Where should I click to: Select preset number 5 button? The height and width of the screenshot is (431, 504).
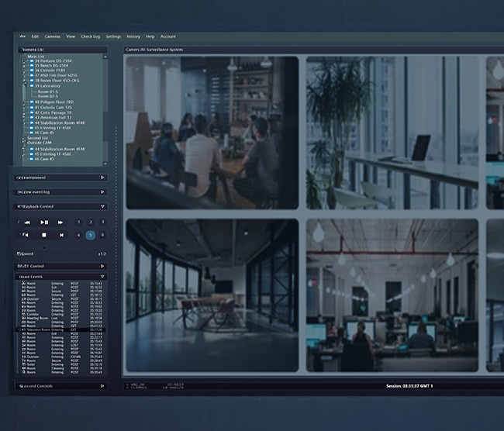pyautogui.click(x=90, y=235)
